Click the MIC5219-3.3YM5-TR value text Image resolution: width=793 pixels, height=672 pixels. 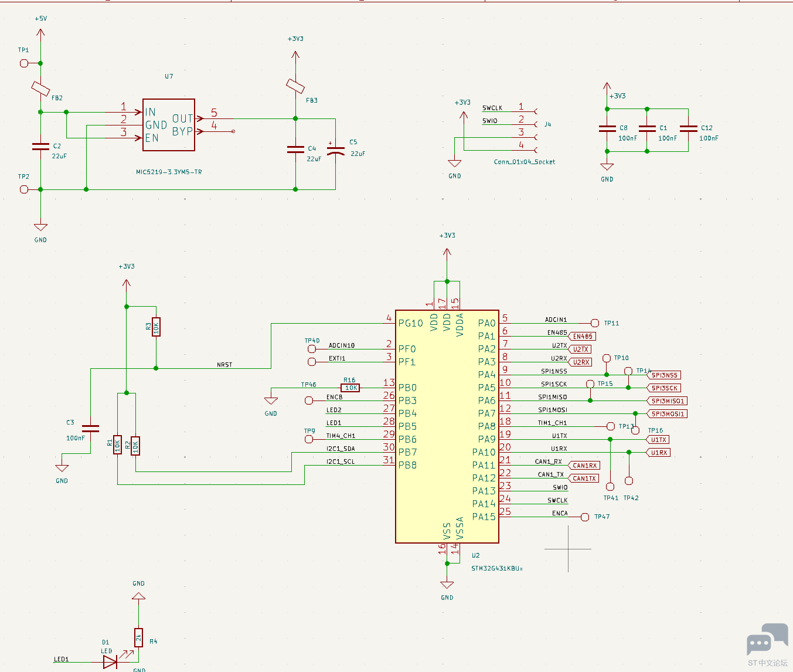(169, 172)
